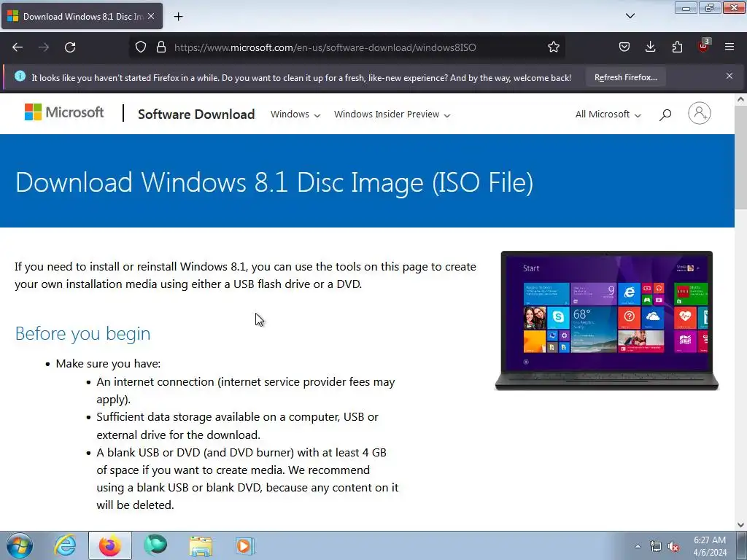Open the tracking protection shield icon

pyautogui.click(x=141, y=47)
